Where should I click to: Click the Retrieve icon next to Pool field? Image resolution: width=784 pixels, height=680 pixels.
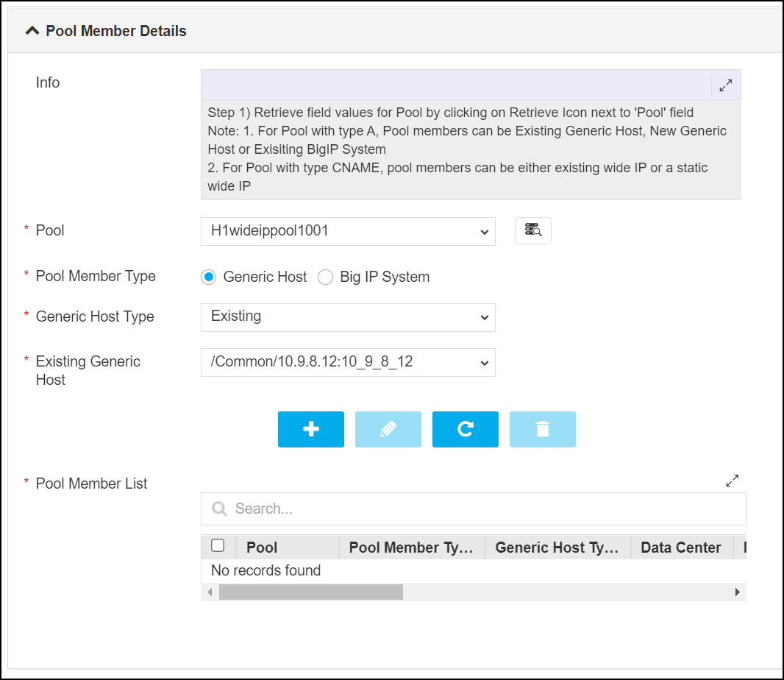click(x=533, y=230)
